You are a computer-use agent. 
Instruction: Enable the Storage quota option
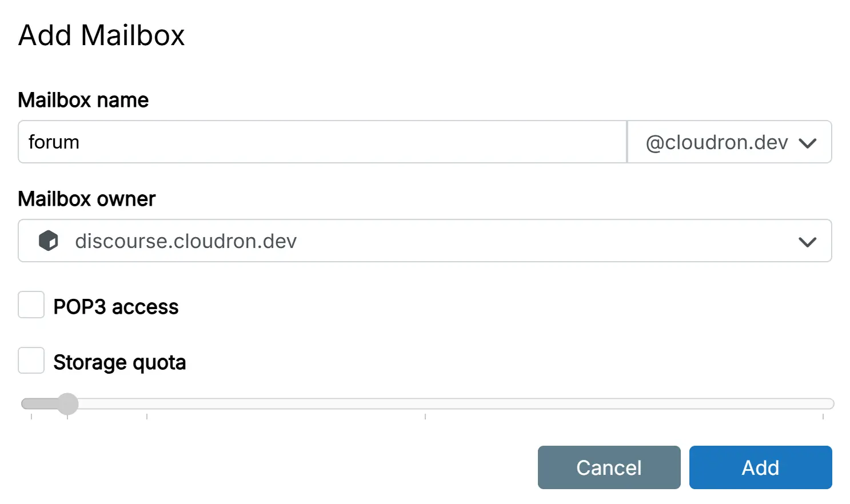point(31,361)
